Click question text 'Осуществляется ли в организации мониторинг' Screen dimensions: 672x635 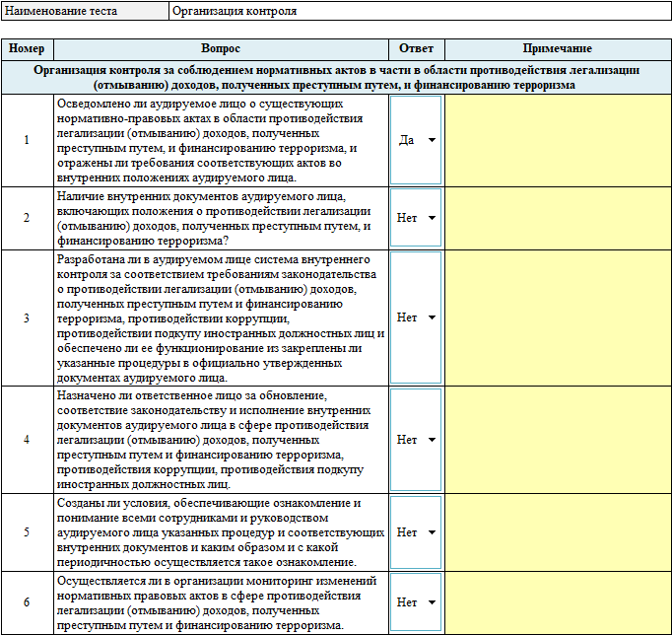(x=221, y=602)
